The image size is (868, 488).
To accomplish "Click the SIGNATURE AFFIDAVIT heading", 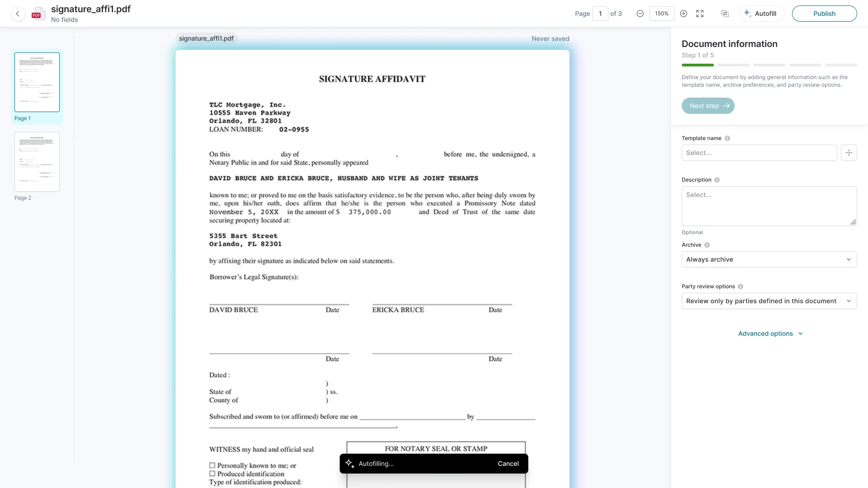I will [x=372, y=79].
